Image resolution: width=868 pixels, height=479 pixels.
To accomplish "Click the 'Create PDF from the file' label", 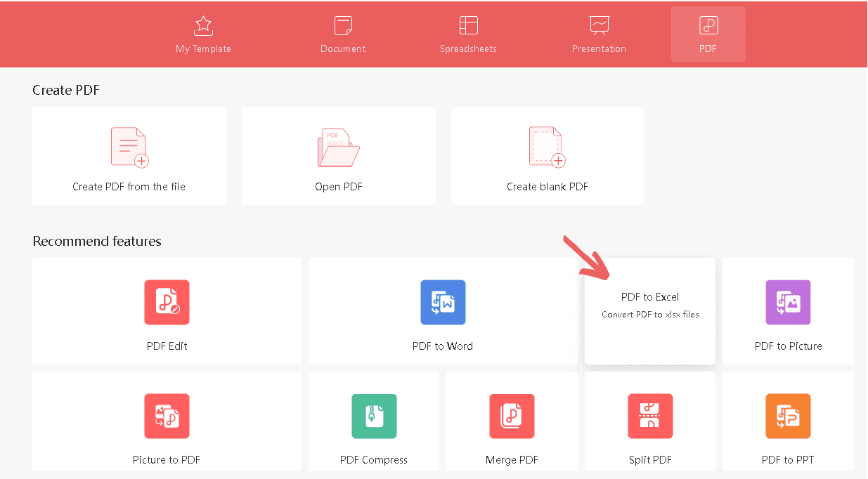I will click(129, 187).
